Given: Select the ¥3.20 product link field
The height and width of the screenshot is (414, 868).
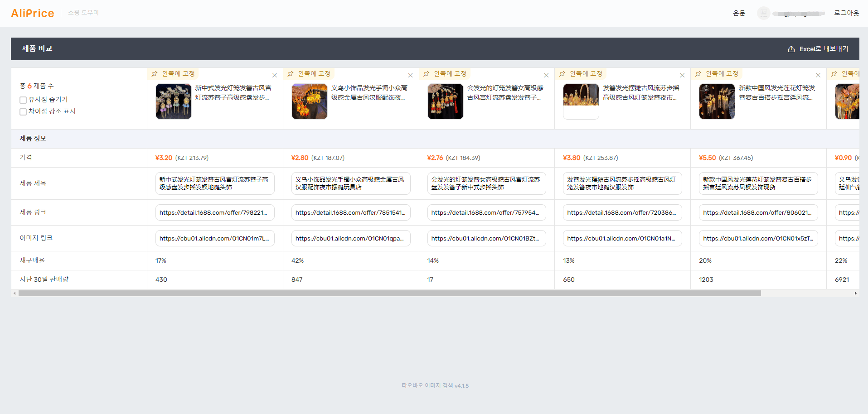Looking at the screenshot, I should pyautogui.click(x=215, y=212).
